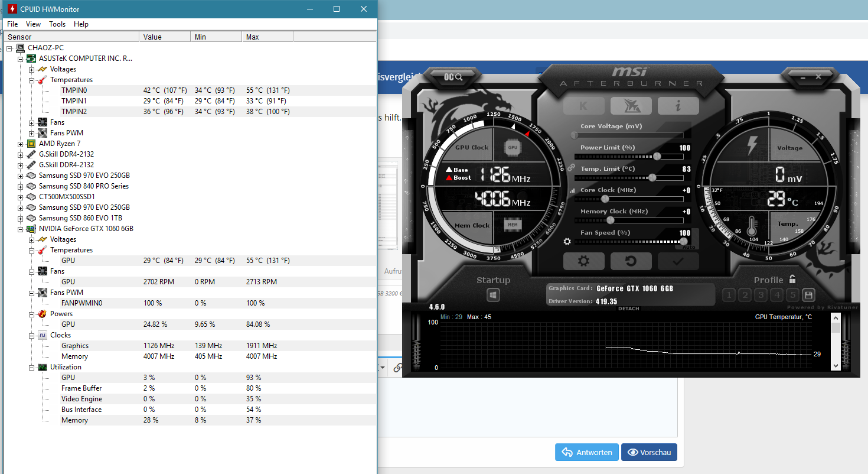868x474 pixels.
Task: Select profile slot 2
Action: (x=745, y=295)
